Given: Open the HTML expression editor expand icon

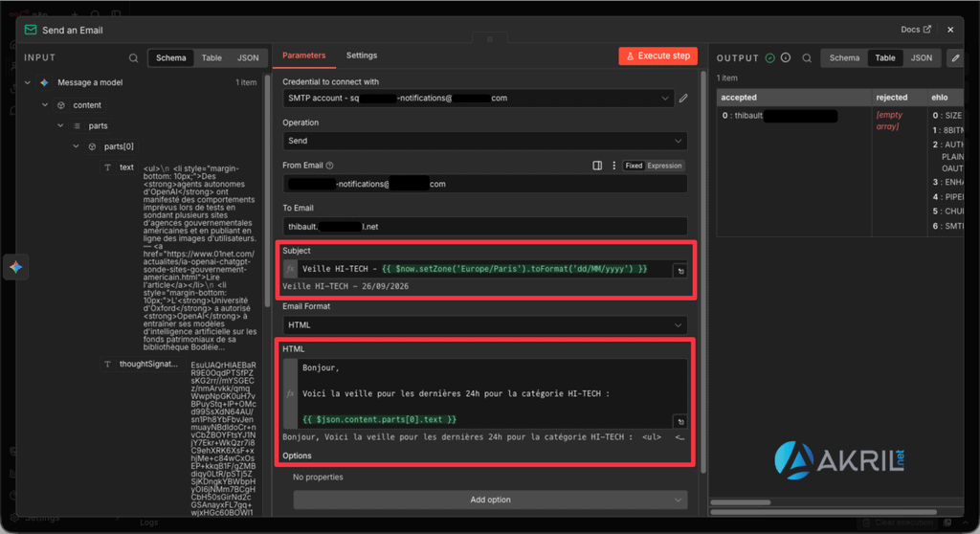Looking at the screenshot, I should [x=680, y=421].
